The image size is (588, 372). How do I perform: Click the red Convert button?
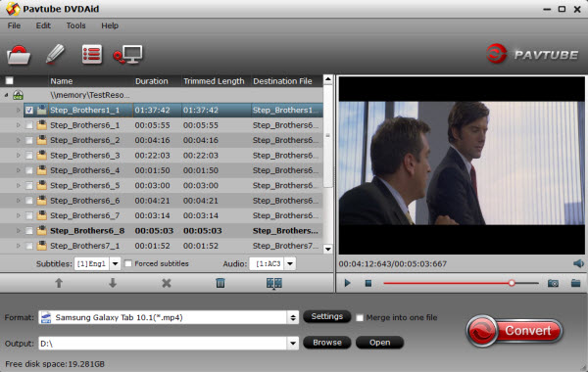click(514, 331)
